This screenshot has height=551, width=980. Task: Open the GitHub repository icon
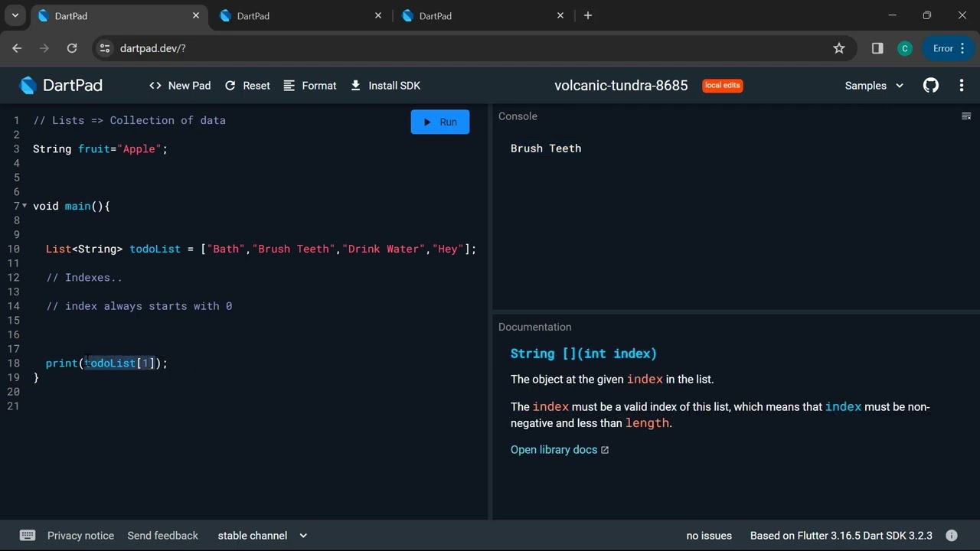point(931,86)
